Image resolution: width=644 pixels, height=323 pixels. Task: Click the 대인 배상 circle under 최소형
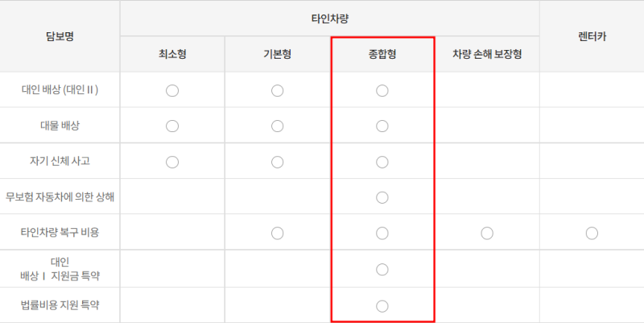pyautogui.click(x=171, y=90)
